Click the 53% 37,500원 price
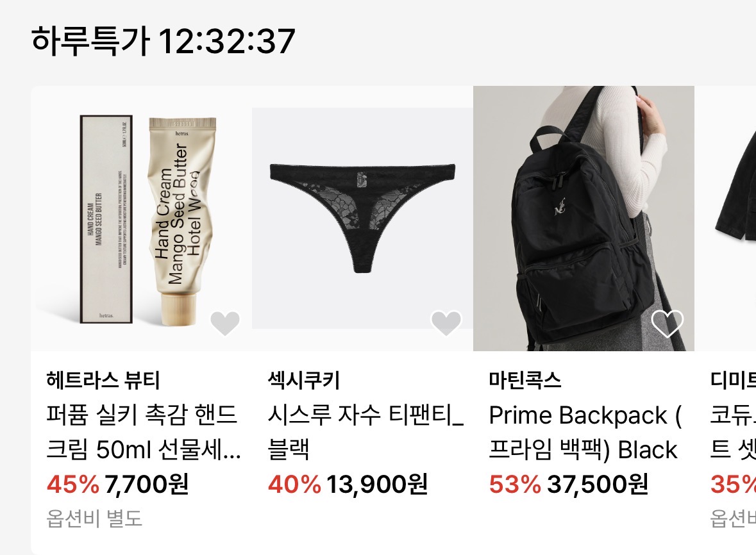 569,484
